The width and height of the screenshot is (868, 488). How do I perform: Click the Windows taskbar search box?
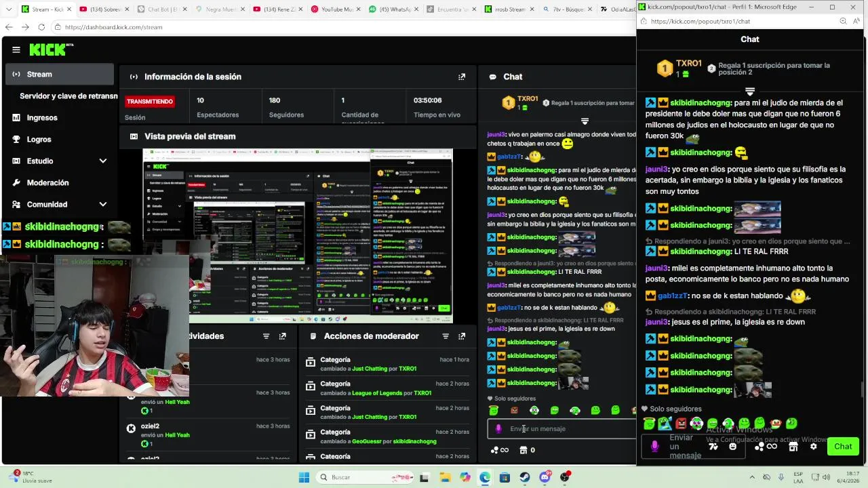pyautogui.click(x=366, y=477)
